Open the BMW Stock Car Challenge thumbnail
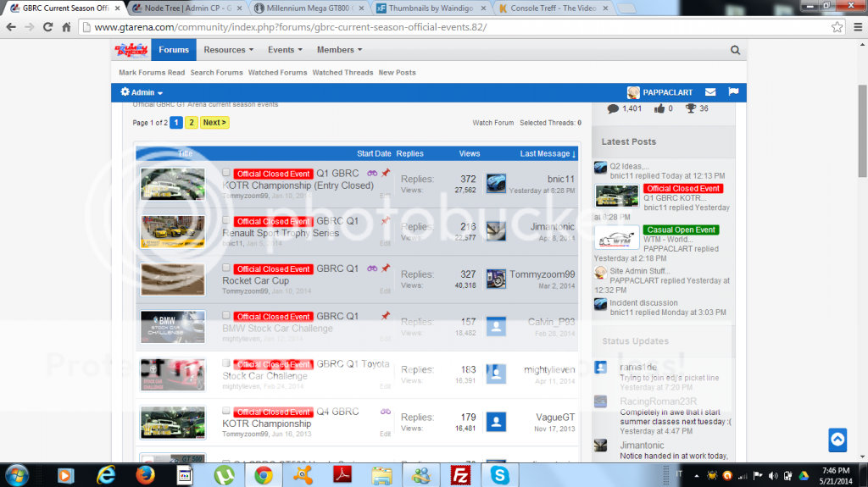 (172, 327)
